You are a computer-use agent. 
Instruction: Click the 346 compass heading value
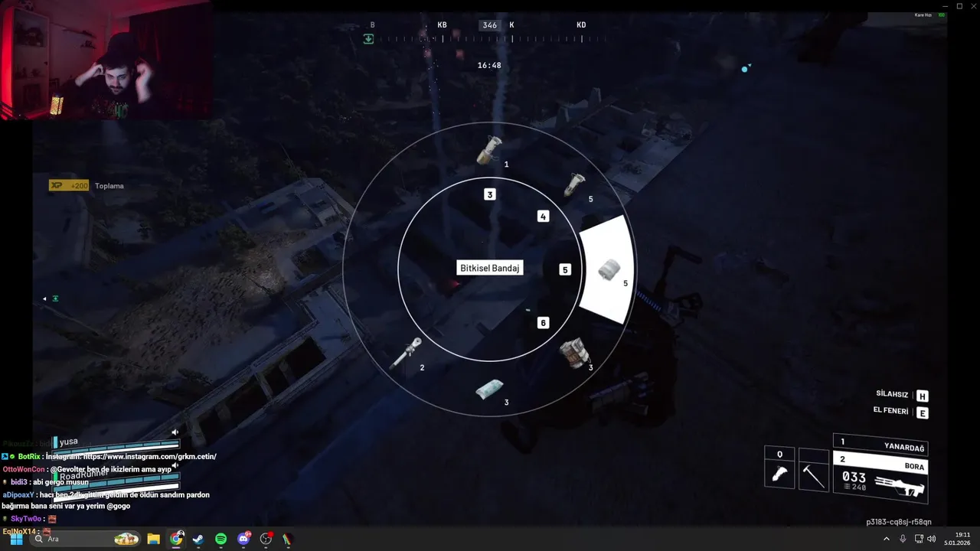coord(490,25)
